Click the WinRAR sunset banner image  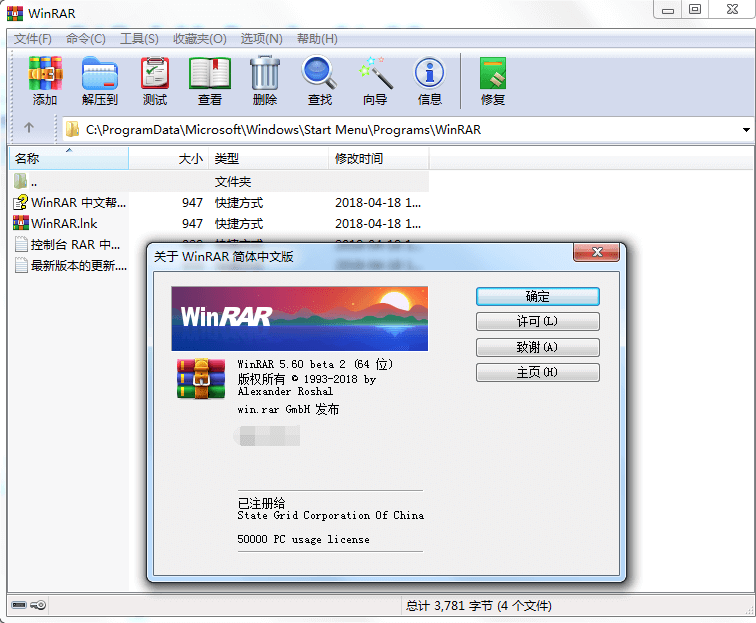(299, 318)
